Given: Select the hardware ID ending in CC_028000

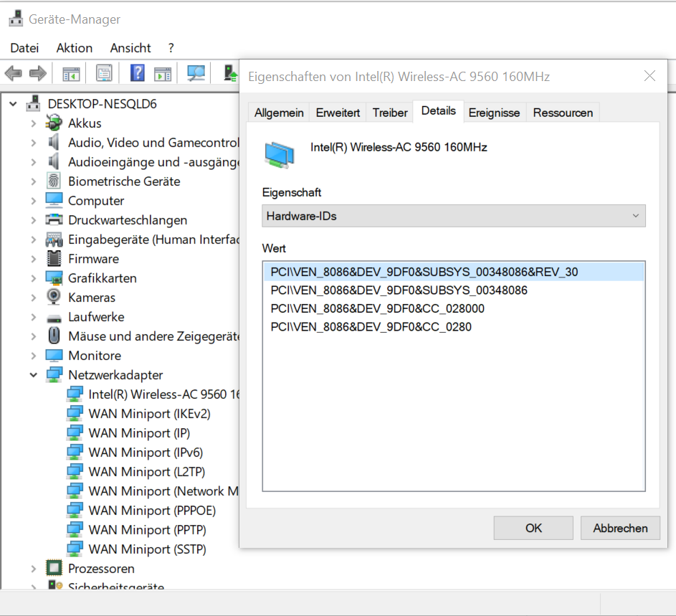Looking at the screenshot, I should (454, 308).
